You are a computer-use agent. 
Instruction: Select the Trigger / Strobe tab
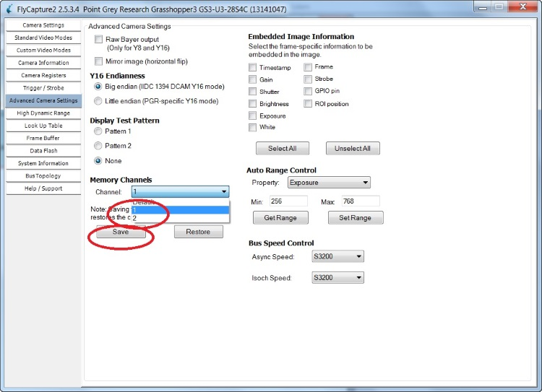(x=43, y=88)
